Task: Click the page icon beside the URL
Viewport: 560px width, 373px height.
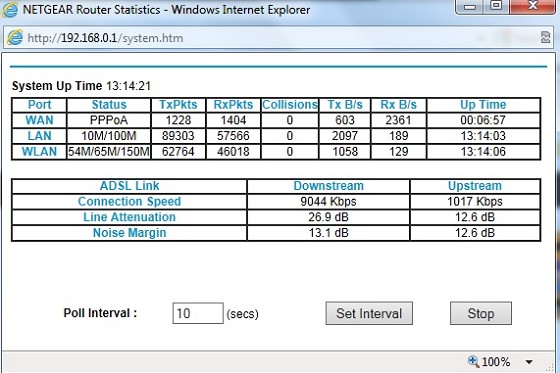Action: tap(15, 38)
